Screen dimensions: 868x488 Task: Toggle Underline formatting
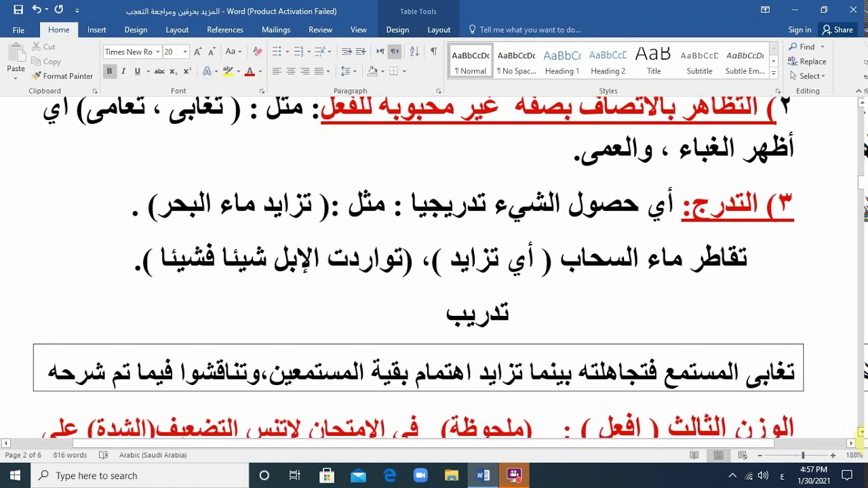coord(138,71)
